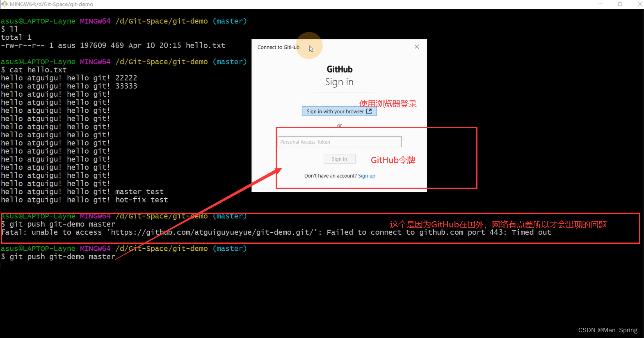Click the '$ cat hello.txt' command line

click(34, 70)
